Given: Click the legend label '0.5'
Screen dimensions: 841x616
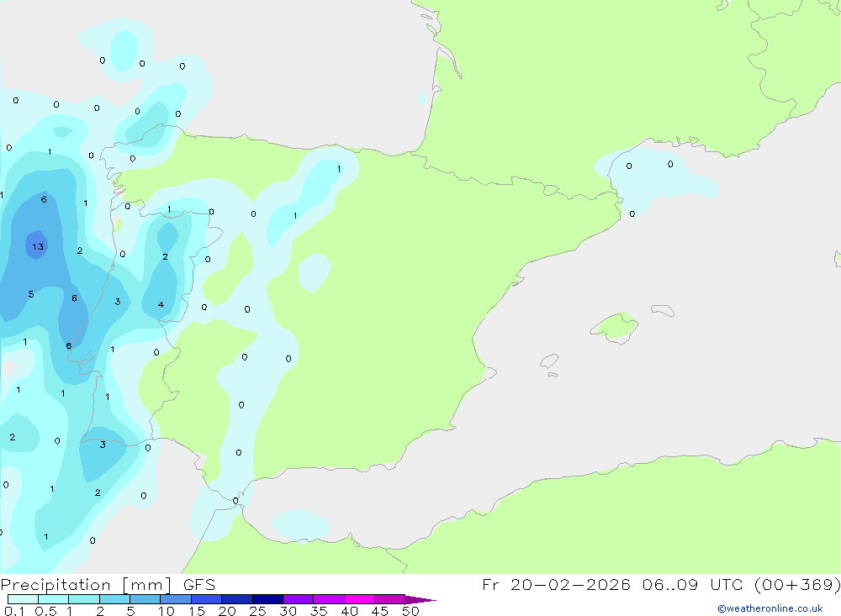Looking at the screenshot, I should pyautogui.click(x=45, y=611).
